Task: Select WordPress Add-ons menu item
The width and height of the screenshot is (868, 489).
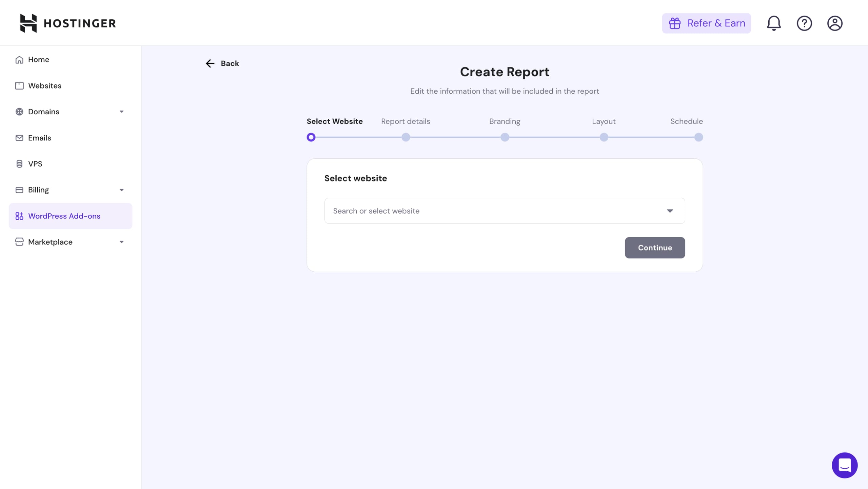Action: tap(64, 216)
